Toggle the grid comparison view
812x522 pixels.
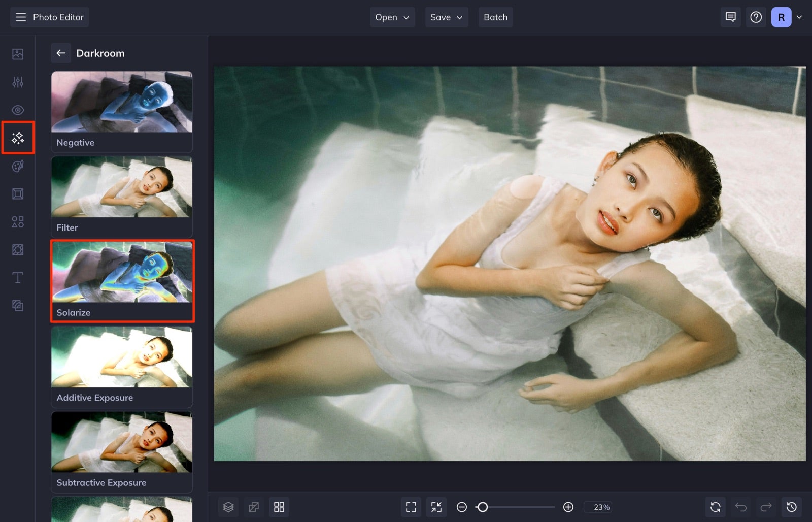click(x=279, y=507)
